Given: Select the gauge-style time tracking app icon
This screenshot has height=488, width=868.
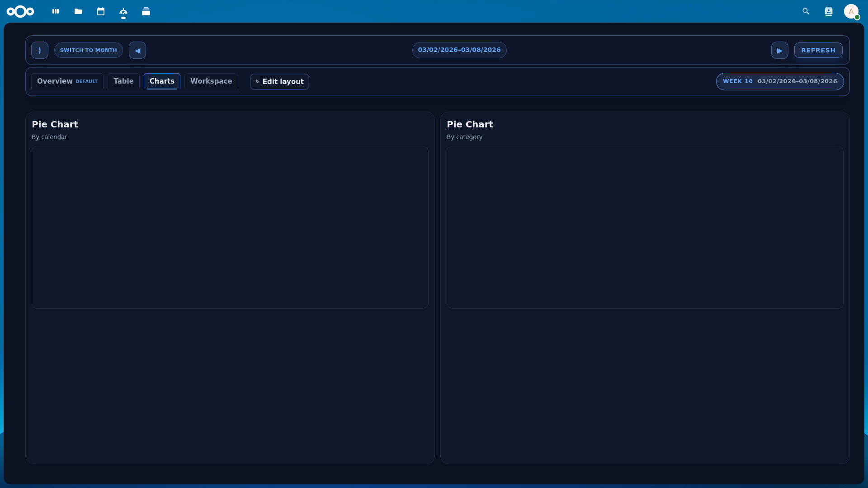Looking at the screenshot, I should [x=123, y=11].
